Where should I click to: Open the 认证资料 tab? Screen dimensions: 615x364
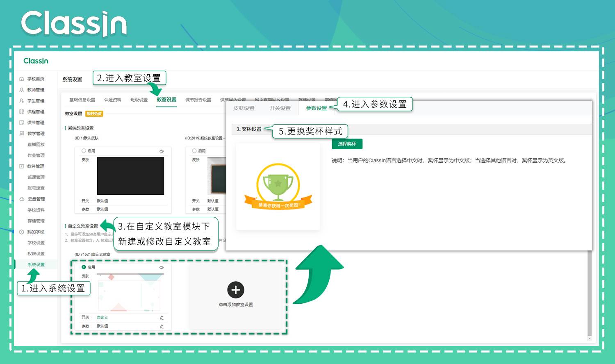click(x=113, y=100)
